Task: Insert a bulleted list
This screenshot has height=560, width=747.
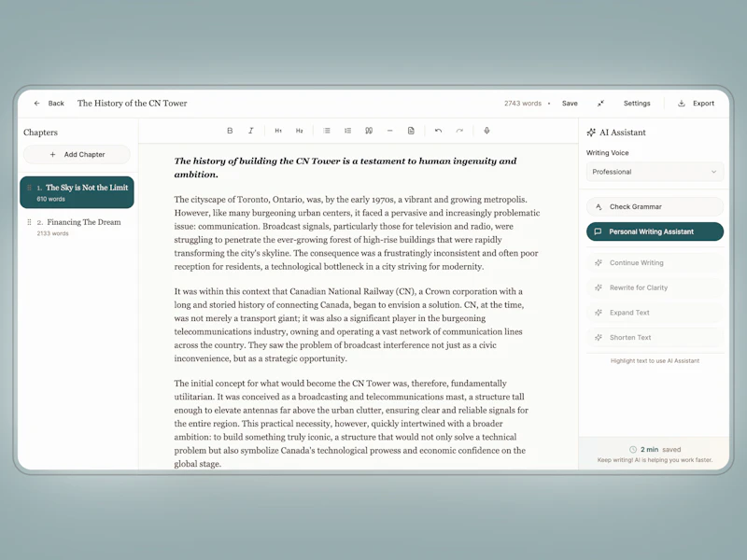Action: 326,131
